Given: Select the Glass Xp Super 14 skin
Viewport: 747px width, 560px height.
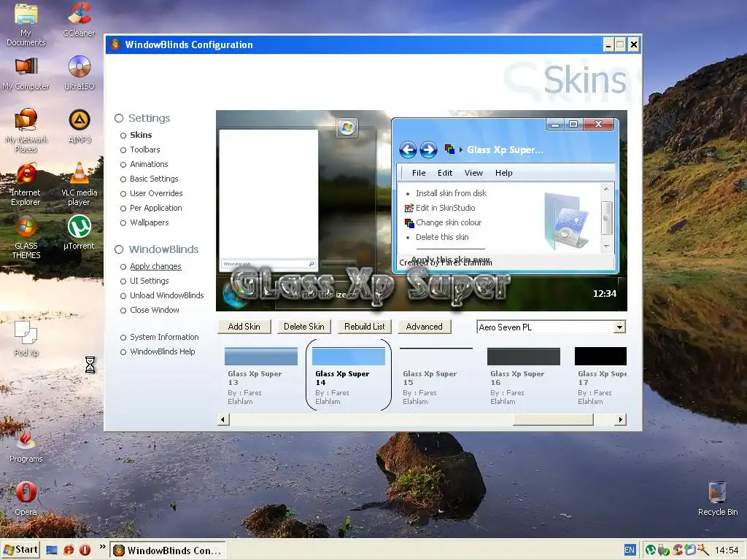Looking at the screenshot, I should (348, 376).
